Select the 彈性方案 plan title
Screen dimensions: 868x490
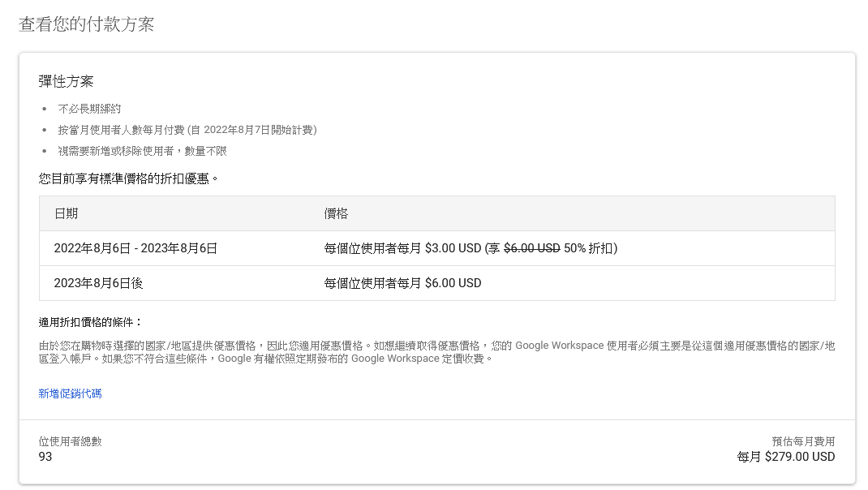66,81
